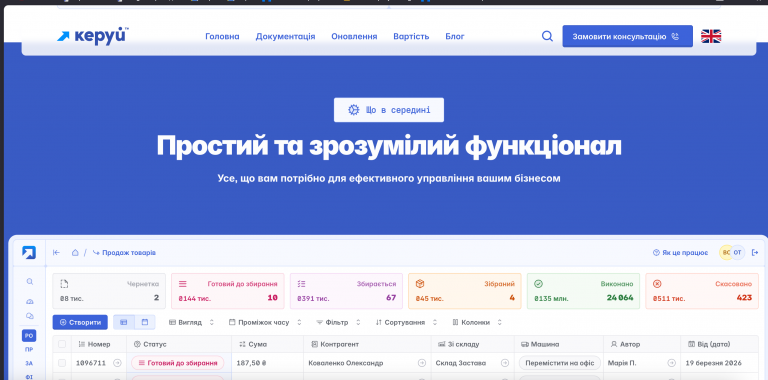Open the Документація menu item
The image size is (768, 380).
pyautogui.click(x=285, y=36)
